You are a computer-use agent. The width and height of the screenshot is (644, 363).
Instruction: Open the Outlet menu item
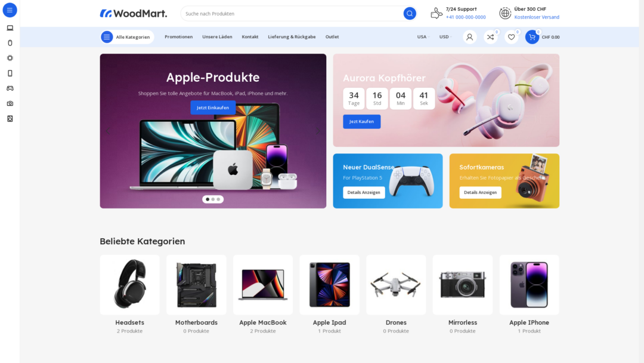[x=332, y=37]
